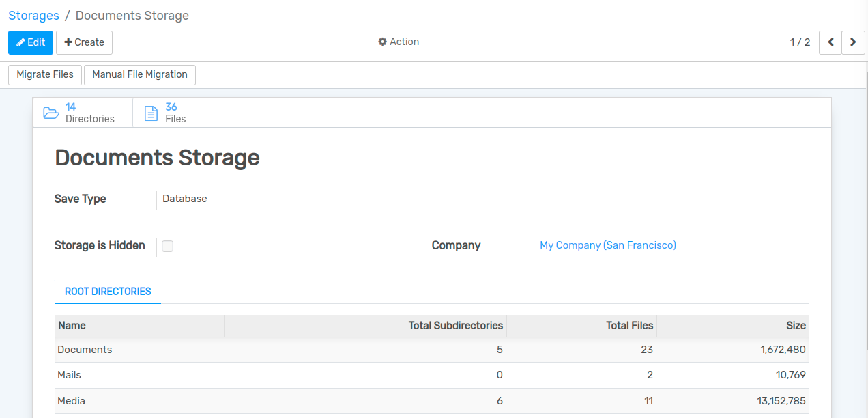868x418 pixels.
Task: Select the Root Directories tab
Action: (x=108, y=292)
